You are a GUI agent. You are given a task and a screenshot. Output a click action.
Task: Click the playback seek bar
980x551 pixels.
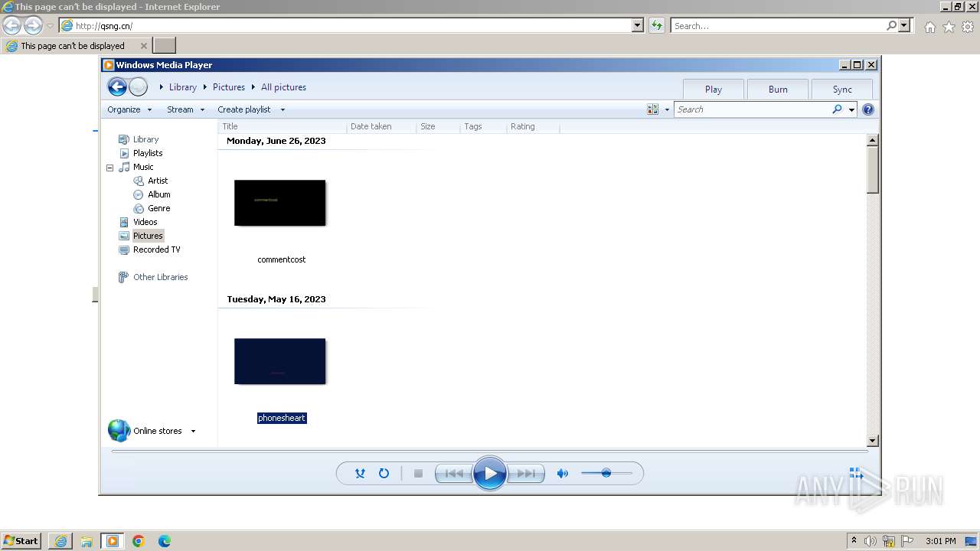(490, 452)
